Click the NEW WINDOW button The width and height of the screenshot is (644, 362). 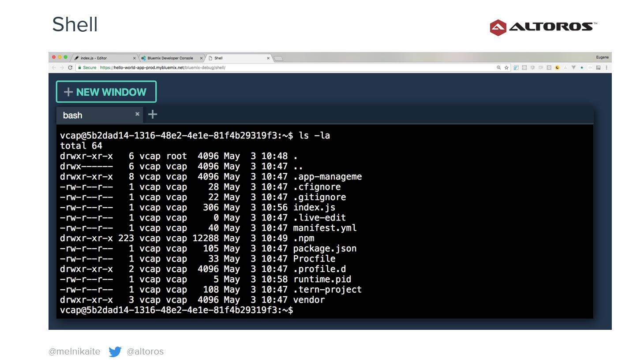pyautogui.click(x=106, y=92)
